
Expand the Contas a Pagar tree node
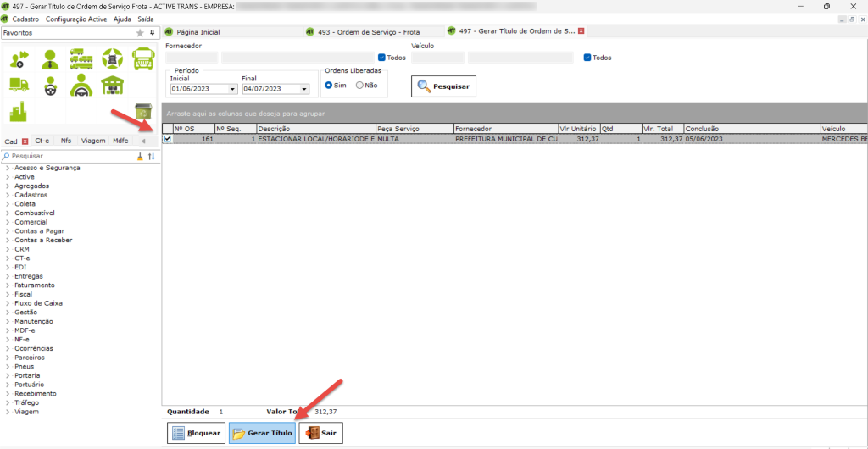[x=8, y=231]
